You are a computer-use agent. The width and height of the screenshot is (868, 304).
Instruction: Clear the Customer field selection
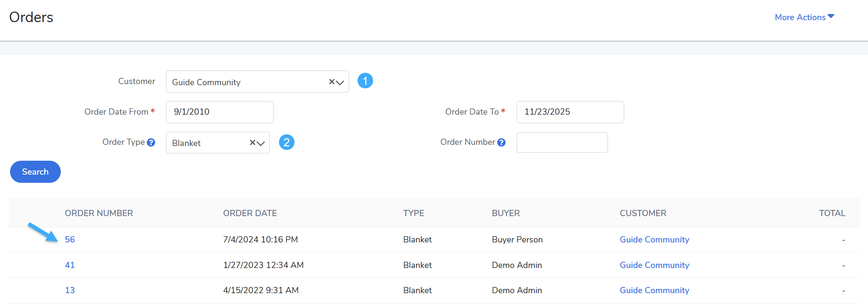pyautogui.click(x=331, y=82)
